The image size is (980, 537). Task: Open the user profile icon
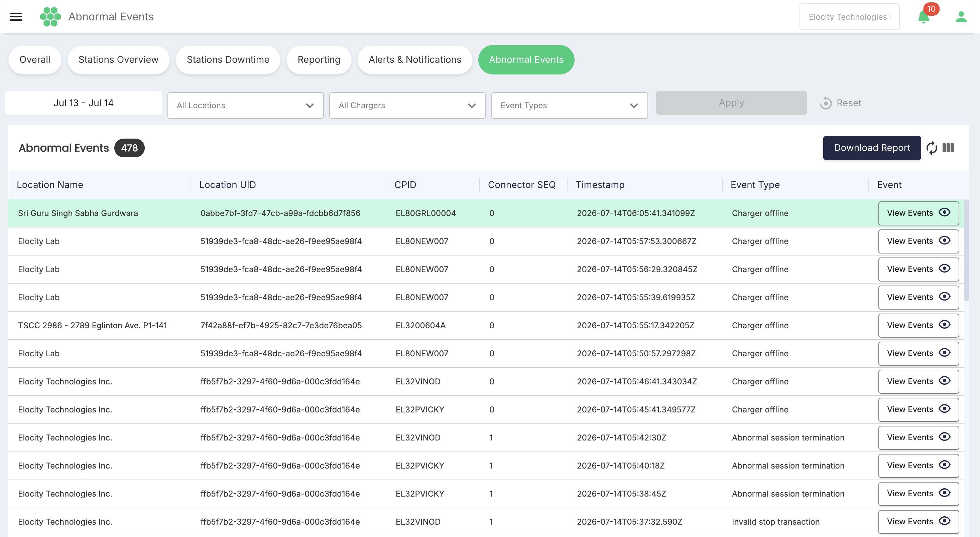(x=961, y=17)
